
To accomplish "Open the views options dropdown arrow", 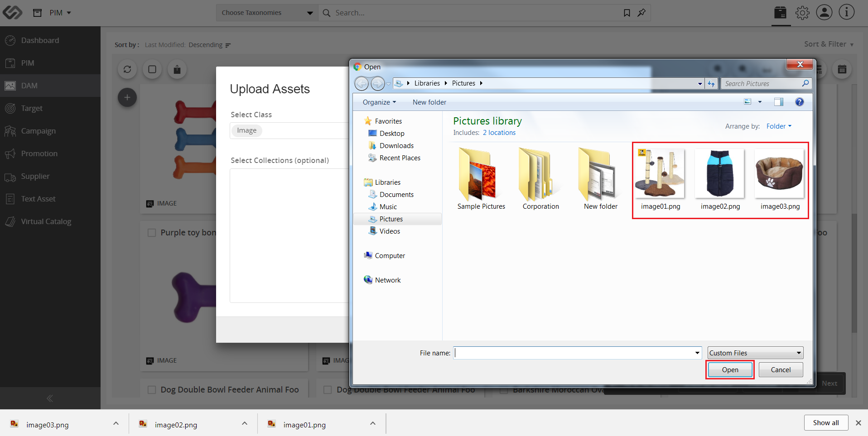I will point(760,102).
